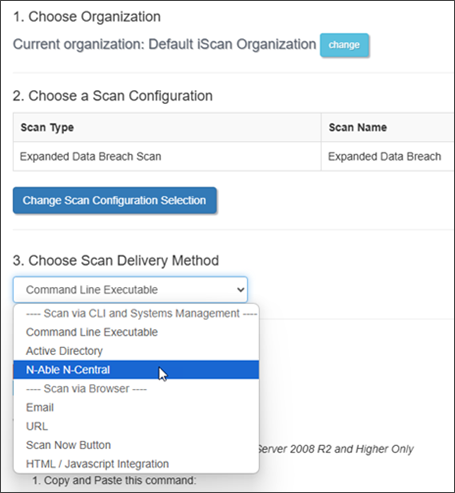The width and height of the screenshot is (455, 493).
Task: Click the Choose Scan Delivery Method heading
Action: pos(116,260)
